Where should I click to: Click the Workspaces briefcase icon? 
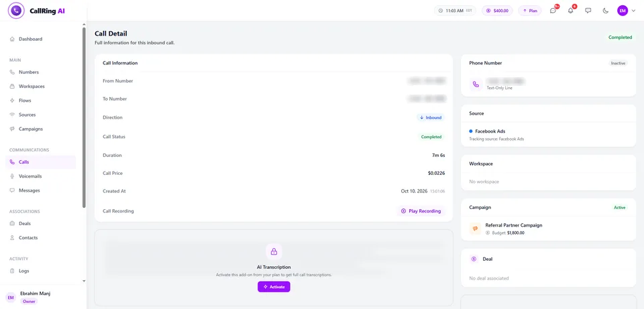pos(12,86)
